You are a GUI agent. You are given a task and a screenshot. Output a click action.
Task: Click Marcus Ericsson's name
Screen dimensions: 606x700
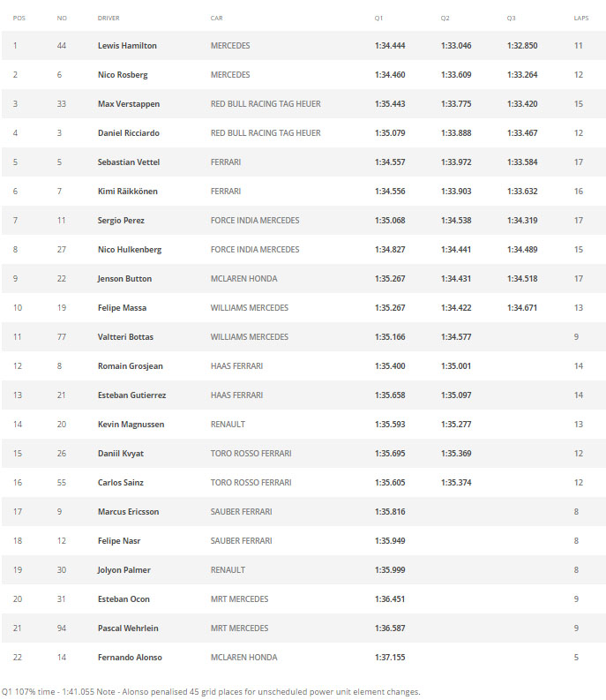tap(128, 512)
